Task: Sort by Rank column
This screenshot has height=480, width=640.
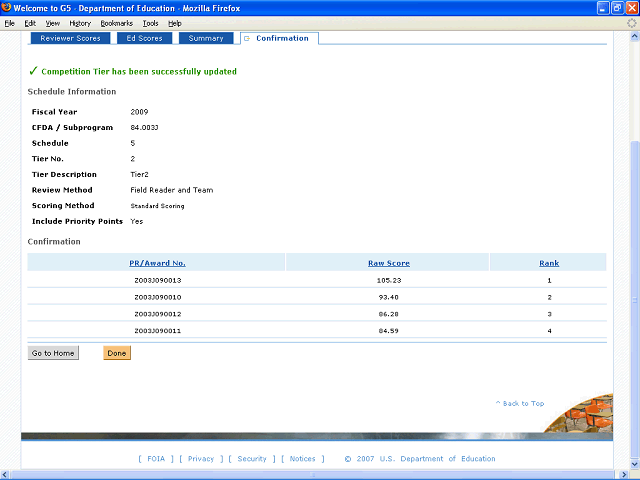Action: 549,263
